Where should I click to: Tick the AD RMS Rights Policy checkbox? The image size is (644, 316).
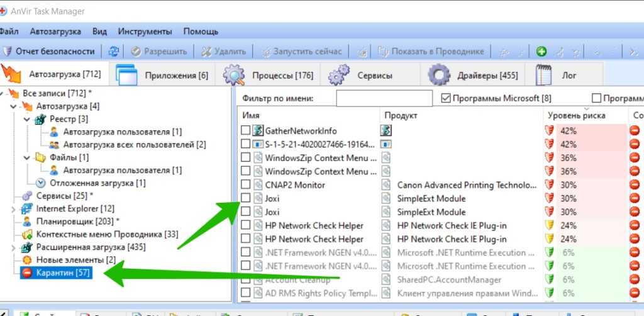pyautogui.click(x=245, y=293)
